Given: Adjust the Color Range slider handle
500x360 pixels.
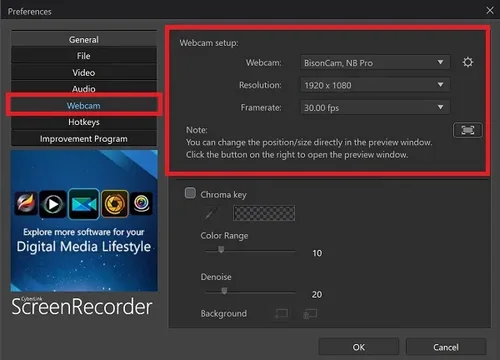Looking at the screenshot, I should (x=221, y=250).
